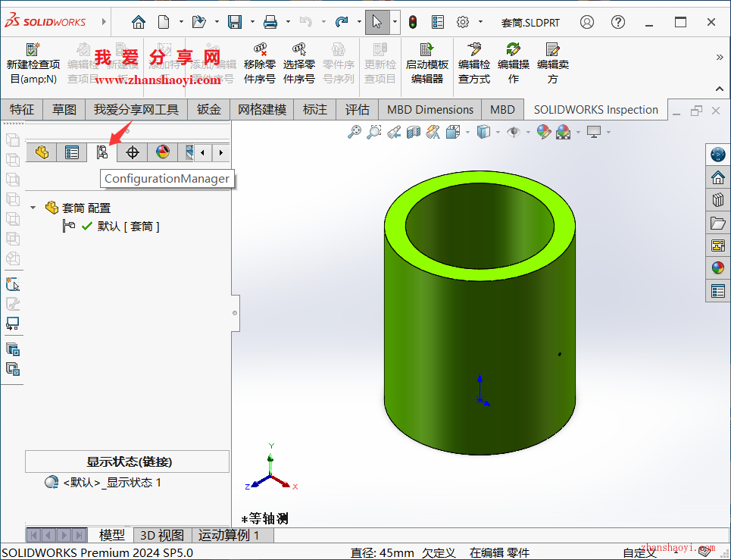Click 选择零件序号 select balloons tool
The image size is (731, 560).
[x=299, y=64]
